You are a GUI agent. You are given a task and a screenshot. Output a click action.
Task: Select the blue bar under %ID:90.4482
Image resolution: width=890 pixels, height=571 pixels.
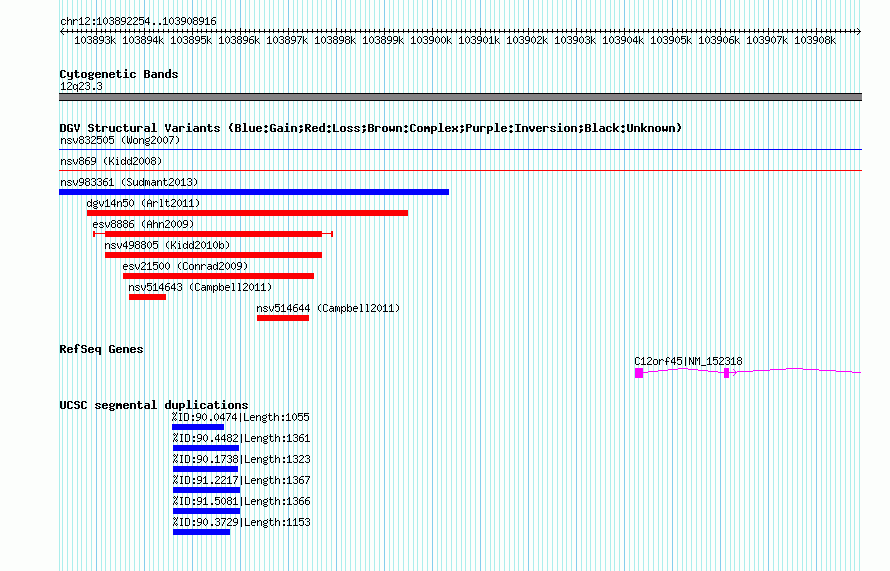click(206, 448)
